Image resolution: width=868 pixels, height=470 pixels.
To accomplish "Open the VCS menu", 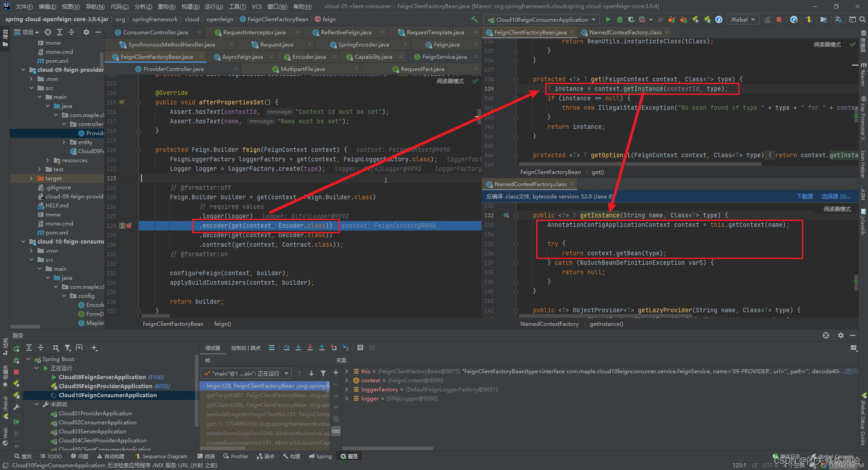I will point(257,6).
